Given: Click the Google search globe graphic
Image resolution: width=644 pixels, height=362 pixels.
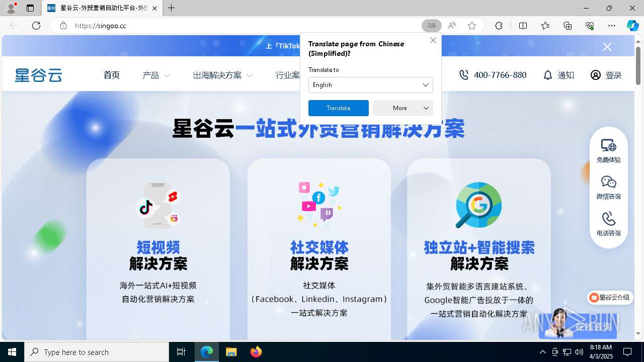Looking at the screenshot, I should 478,205.
